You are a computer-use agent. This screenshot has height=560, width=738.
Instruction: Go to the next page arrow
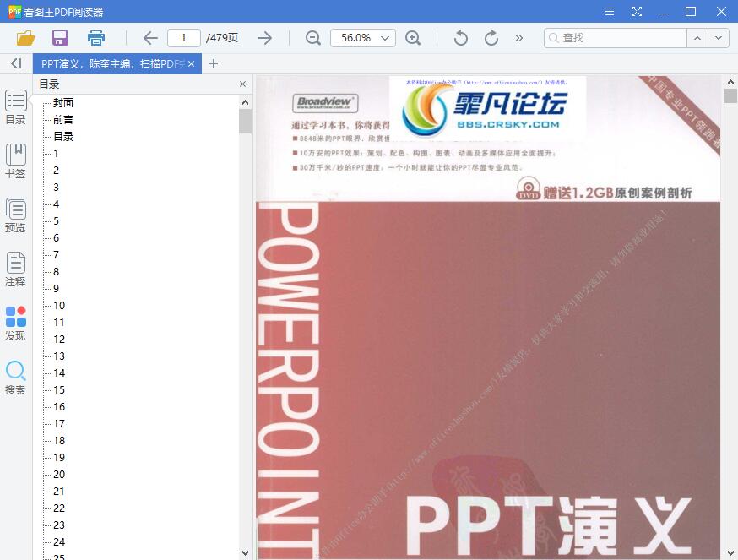265,38
